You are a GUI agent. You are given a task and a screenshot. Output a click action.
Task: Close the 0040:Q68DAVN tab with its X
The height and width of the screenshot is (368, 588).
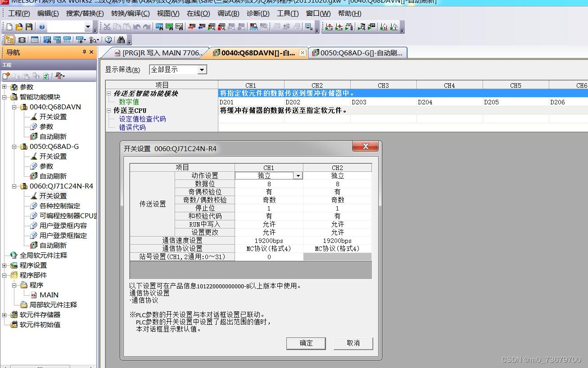pyautogui.click(x=303, y=53)
